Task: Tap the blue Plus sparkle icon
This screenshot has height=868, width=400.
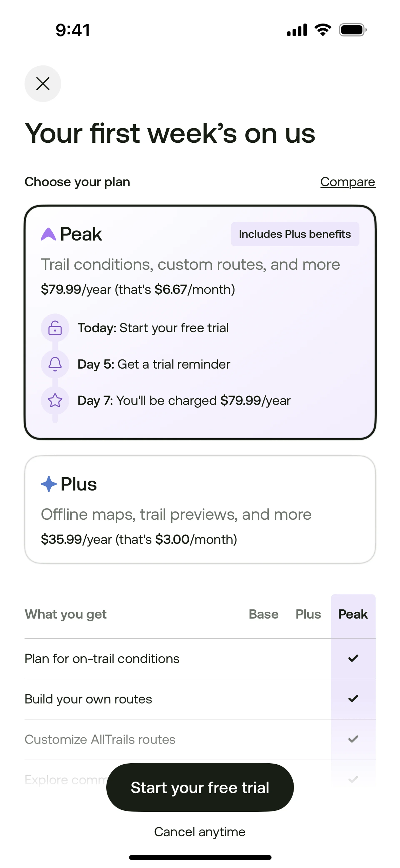Action: [49, 484]
